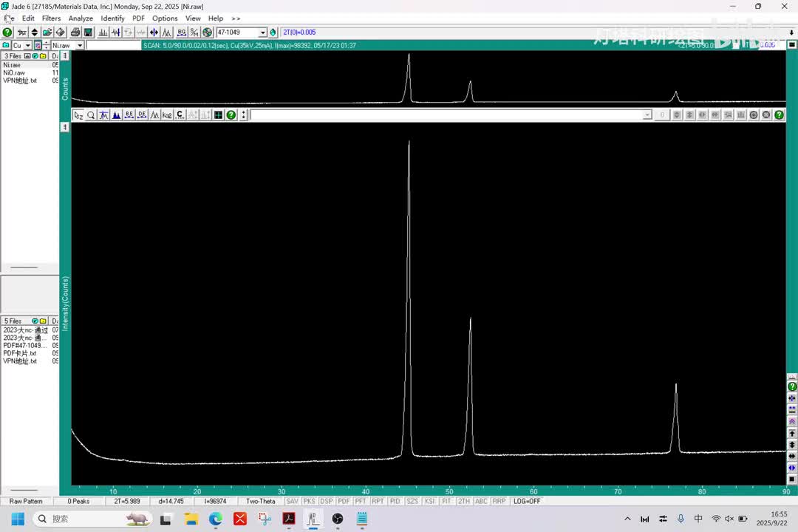Viewport: 798px width, 532px height.
Task: Click the help icon on right side strip
Action: pos(792,387)
